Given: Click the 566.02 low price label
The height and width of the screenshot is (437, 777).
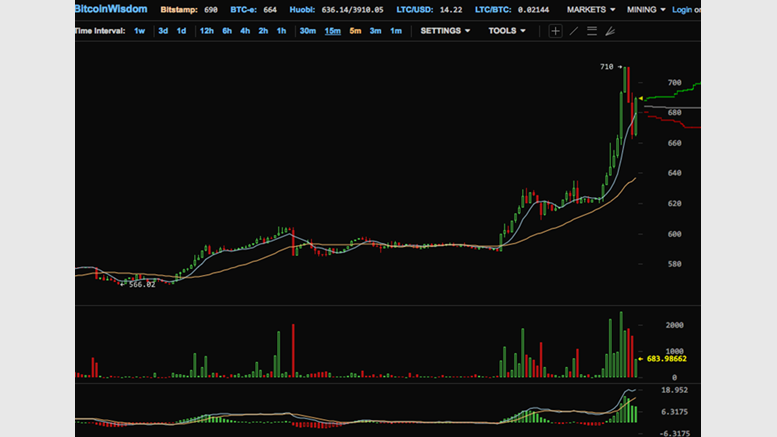Looking at the screenshot, I should [142, 284].
